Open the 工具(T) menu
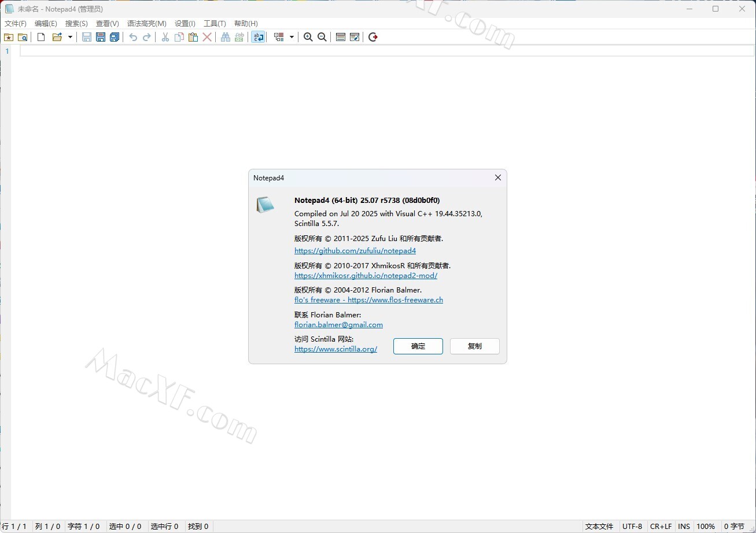The image size is (756, 533). [215, 24]
